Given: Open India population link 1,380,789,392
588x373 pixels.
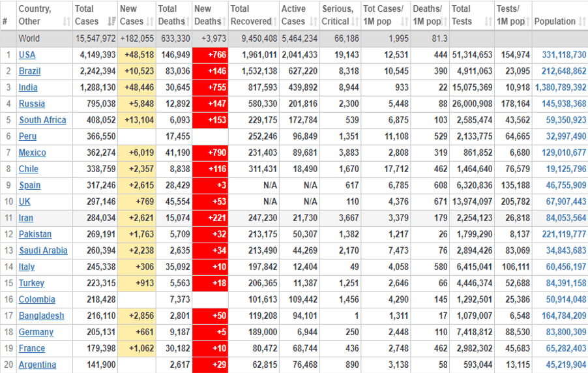Looking at the screenshot, I should 561,87.
